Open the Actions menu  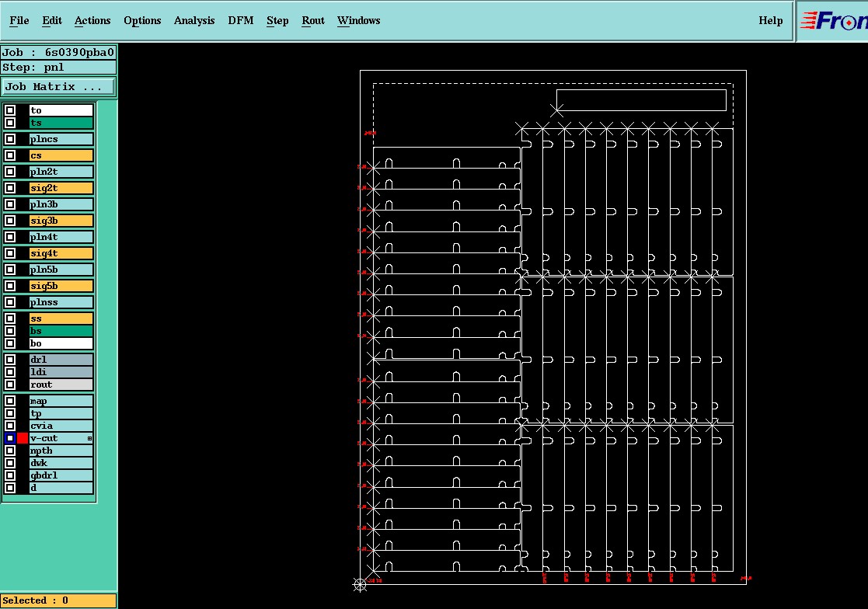92,20
